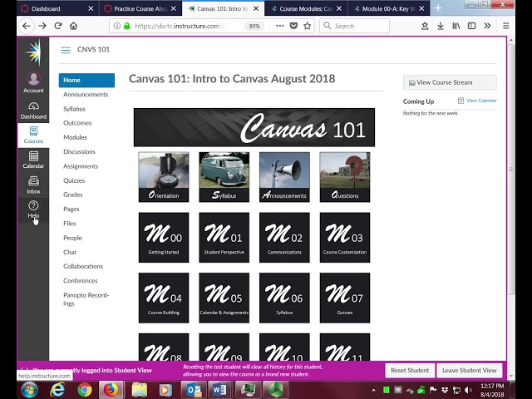The height and width of the screenshot is (399, 532).
Task: Open Announcements megaphone tile
Action: tap(284, 177)
